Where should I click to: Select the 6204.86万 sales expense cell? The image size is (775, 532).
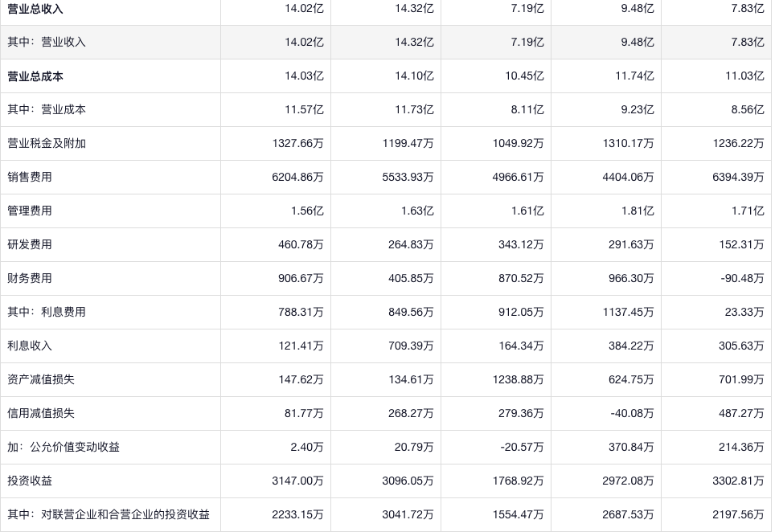click(x=297, y=177)
